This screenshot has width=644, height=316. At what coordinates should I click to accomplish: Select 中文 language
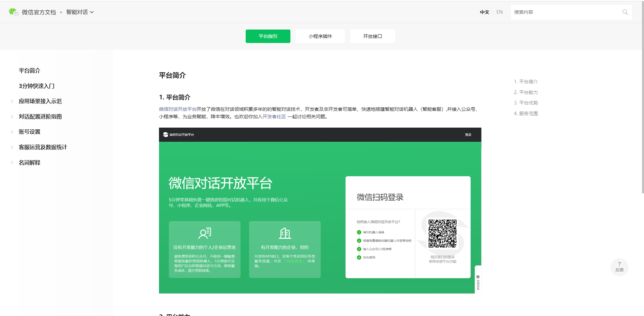[484, 12]
